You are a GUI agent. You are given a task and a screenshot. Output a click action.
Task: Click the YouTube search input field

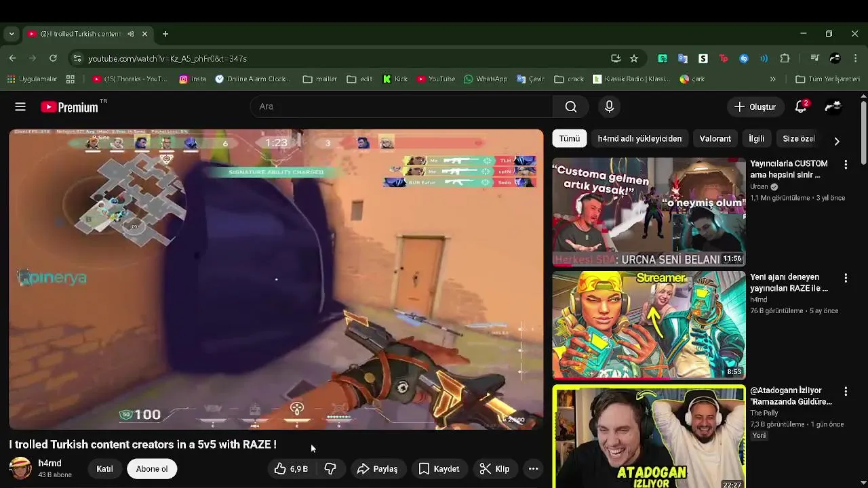pyautogui.click(x=401, y=106)
